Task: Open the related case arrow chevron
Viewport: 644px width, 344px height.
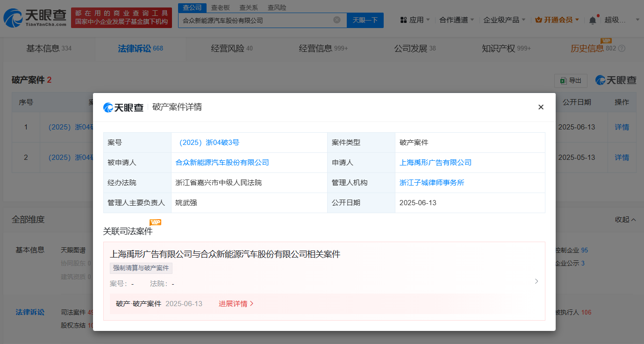Action: coord(537,281)
